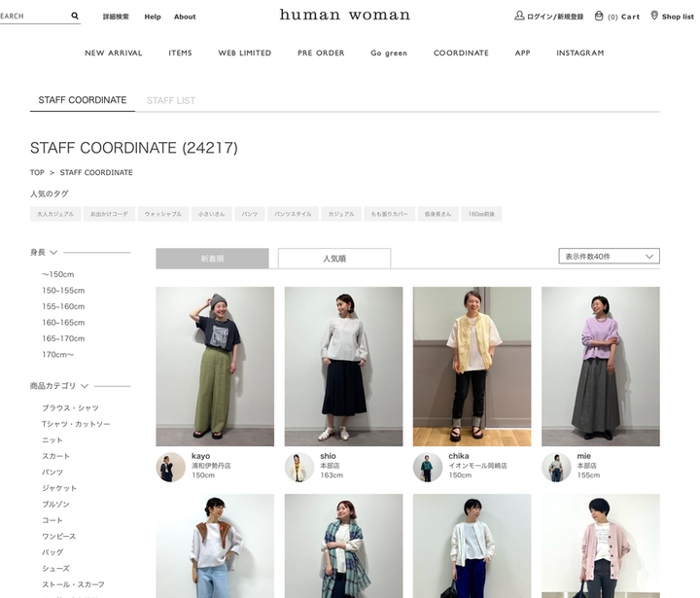This screenshot has width=700, height=598.
Task: Filter by Tシャツ・カットソー category
Action: tap(76, 424)
